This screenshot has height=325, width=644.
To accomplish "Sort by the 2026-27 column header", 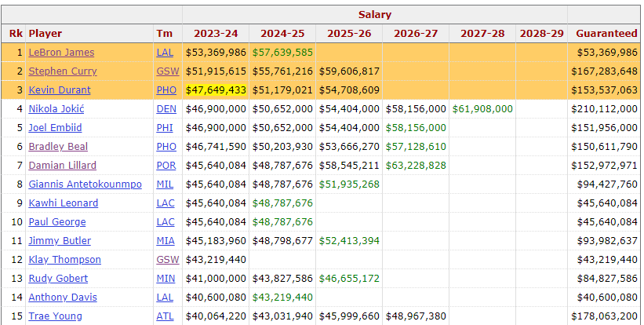I will (416, 34).
